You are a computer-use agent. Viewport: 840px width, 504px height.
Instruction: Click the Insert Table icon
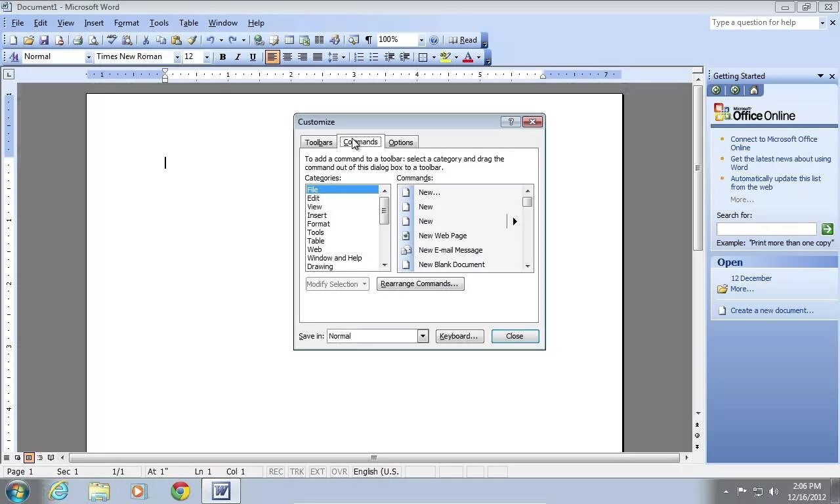tap(289, 40)
